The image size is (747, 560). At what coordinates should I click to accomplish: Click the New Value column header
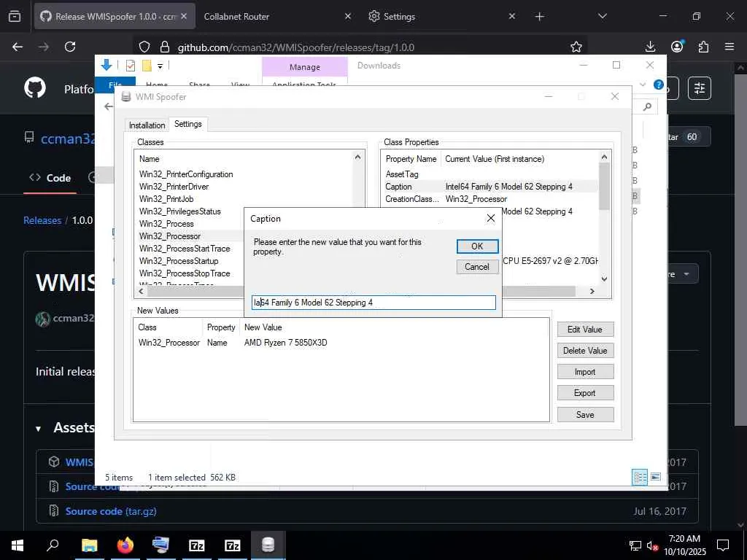[263, 327]
